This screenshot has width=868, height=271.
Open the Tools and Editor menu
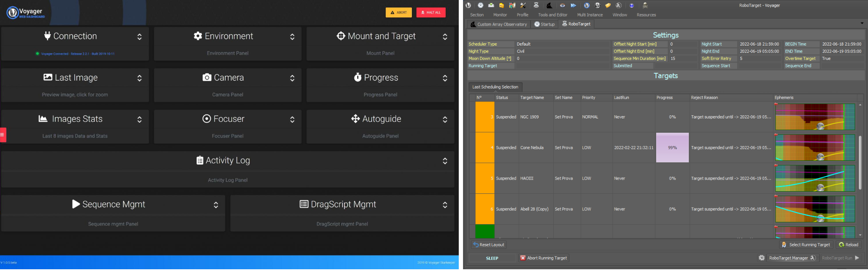pyautogui.click(x=552, y=15)
